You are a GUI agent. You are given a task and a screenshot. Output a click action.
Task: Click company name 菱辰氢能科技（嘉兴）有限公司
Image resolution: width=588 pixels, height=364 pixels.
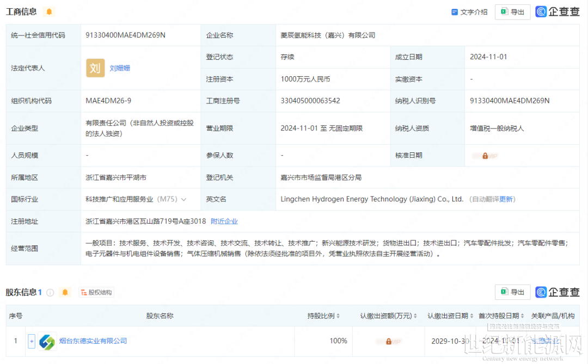(x=328, y=35)
